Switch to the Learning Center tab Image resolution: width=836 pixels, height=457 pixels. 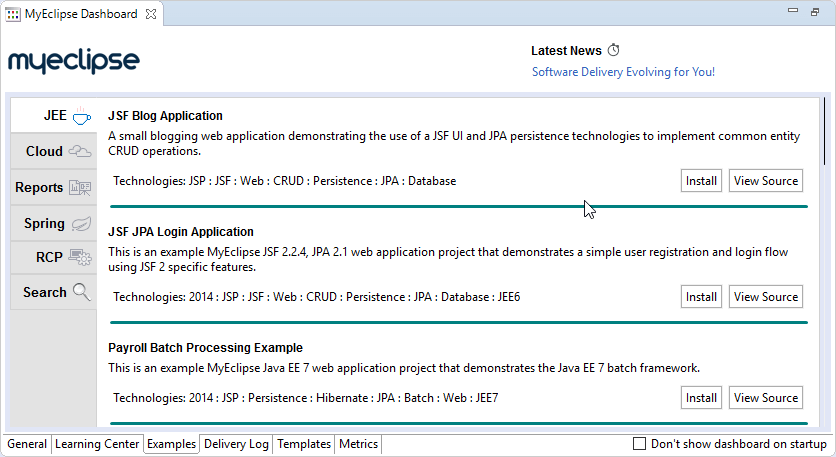click(97, 444)
